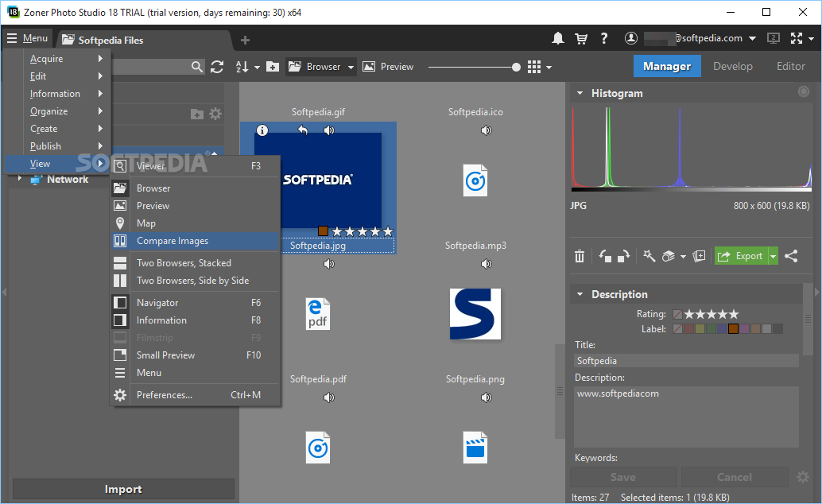Toggle the Information panel
The width and height of the screenshot is (822, 504).
click(x=196, y=320)
